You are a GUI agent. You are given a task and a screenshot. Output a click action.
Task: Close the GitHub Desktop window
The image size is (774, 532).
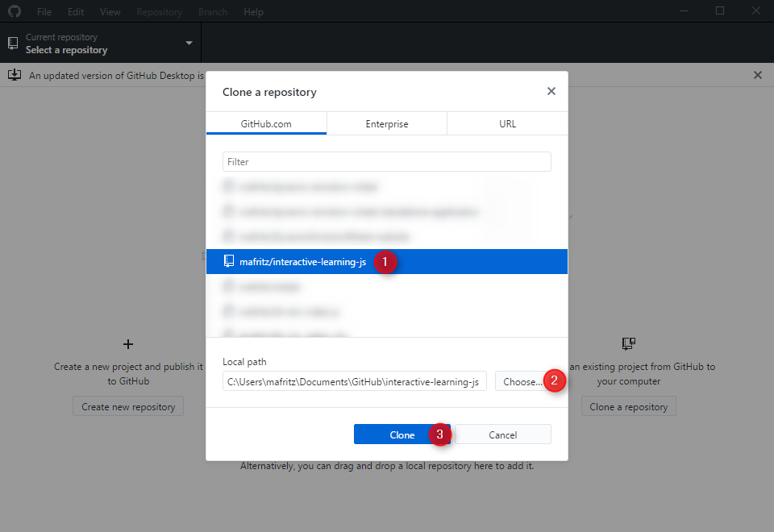point(756,10)
